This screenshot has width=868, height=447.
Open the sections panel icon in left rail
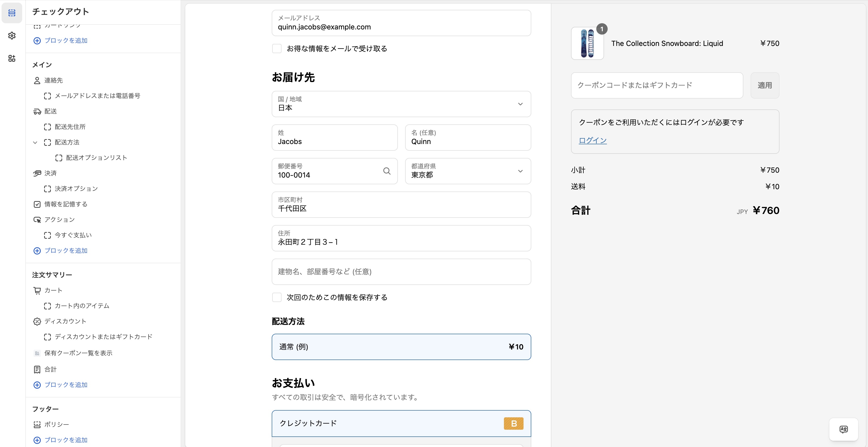coord(12,13)
